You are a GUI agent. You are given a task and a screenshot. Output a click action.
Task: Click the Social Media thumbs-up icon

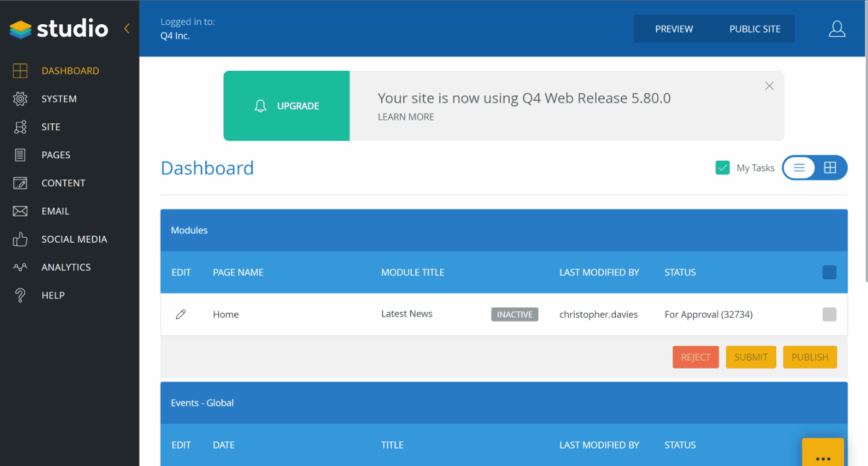coord(20,240)
